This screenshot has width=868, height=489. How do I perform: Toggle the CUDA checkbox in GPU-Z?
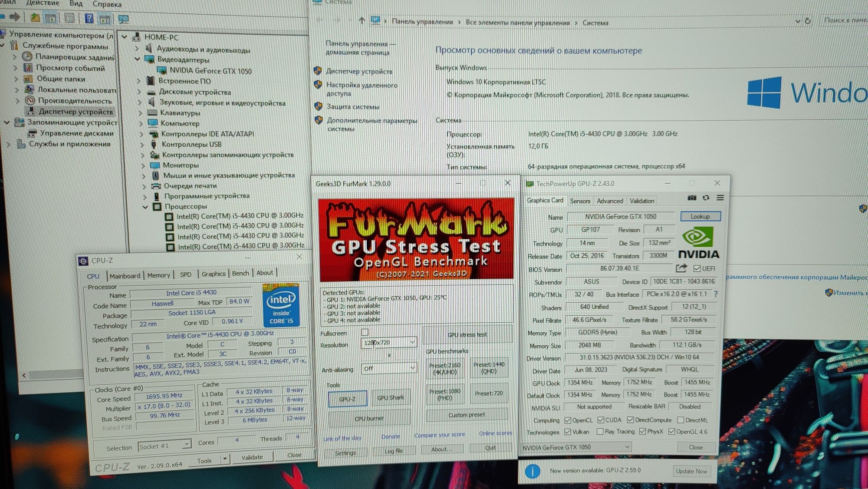[x=601, y=420]
